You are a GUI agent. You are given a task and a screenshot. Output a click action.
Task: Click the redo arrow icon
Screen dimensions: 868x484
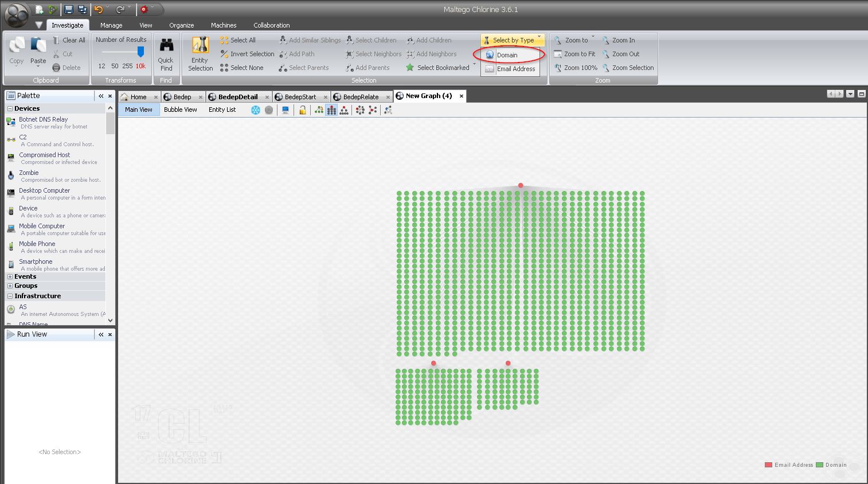[120, 10]
